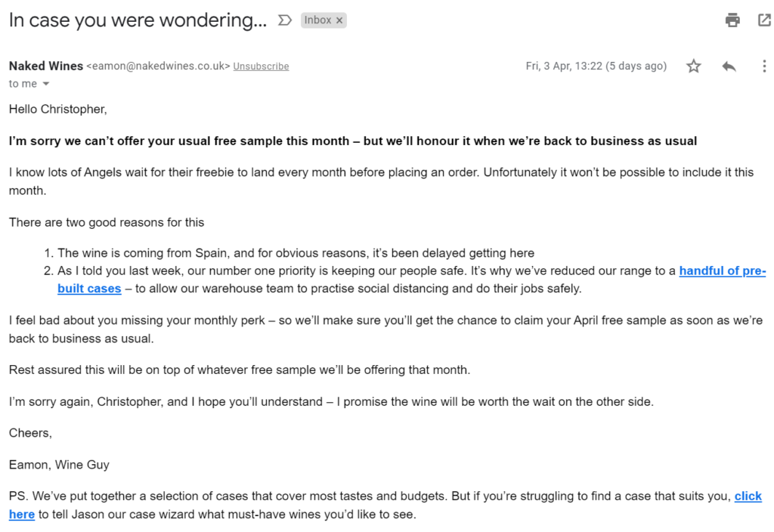Viewport: 774px width, 532px height.
Task: Click the sender address eamon@nakedwines.co.uk
Action: point(158,66)
